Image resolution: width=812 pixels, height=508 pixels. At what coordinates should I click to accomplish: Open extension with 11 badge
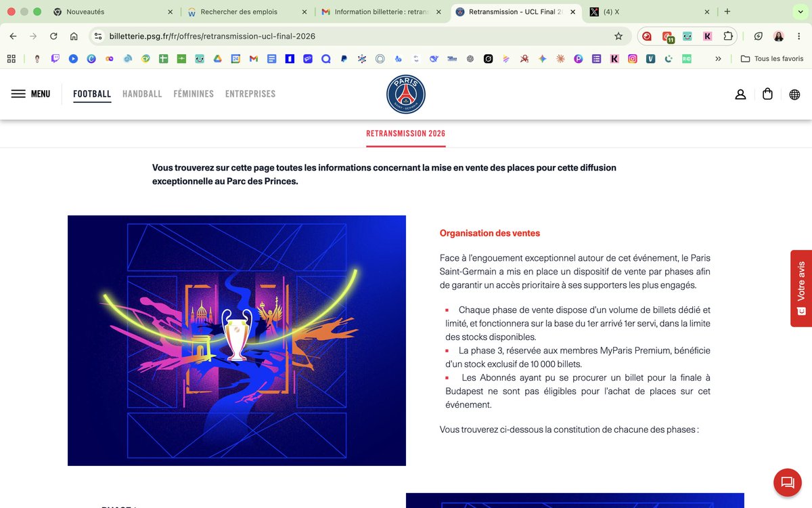coord(668,37)
